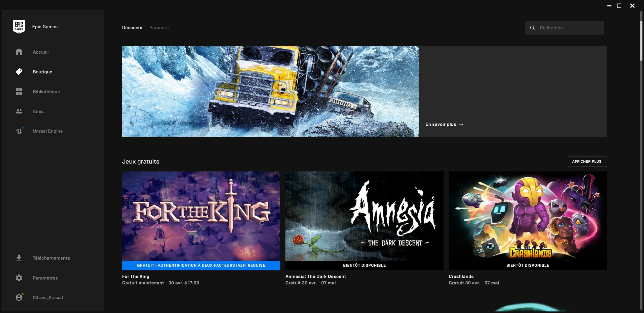The image size is (644, 313).
Task: Type in the Recherche search field
Action: pyautogui.click(x=569, y=28)
